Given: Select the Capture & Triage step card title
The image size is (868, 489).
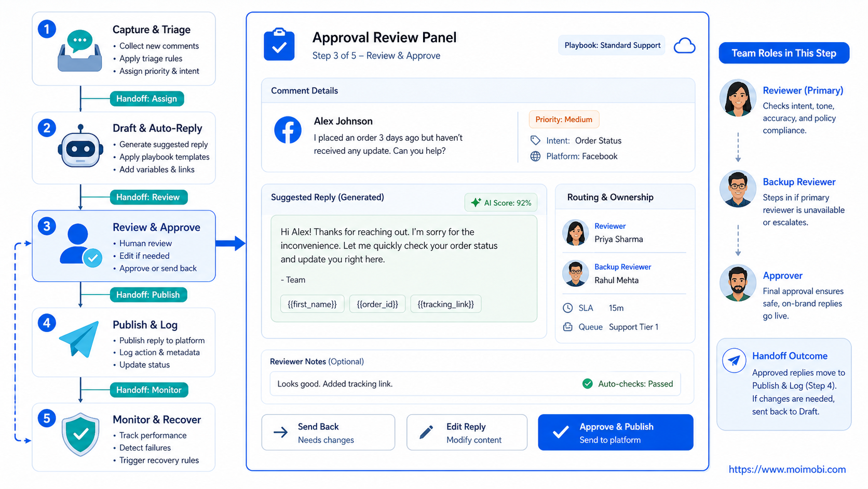Looking at the screenshot, I should [152, 30].
